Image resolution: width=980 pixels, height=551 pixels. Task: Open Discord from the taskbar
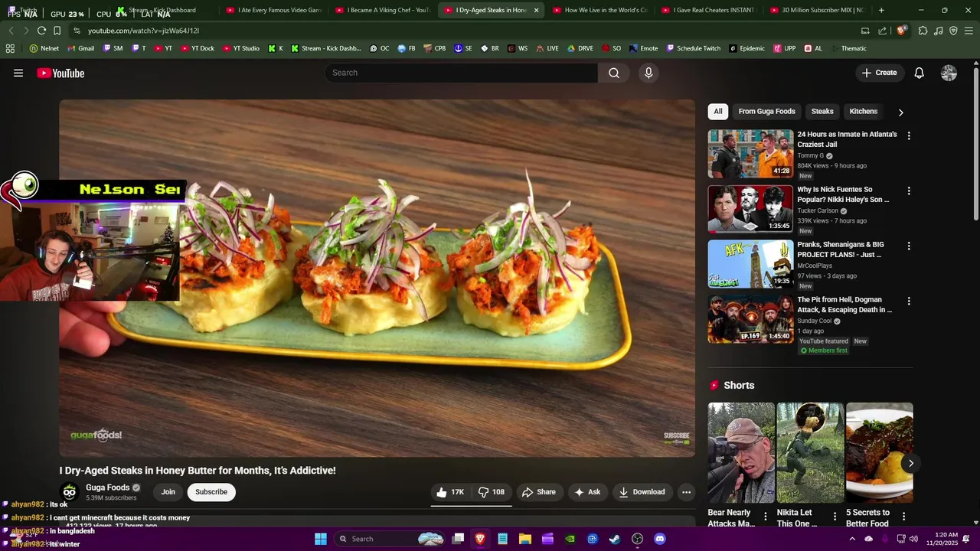(659, 539)
